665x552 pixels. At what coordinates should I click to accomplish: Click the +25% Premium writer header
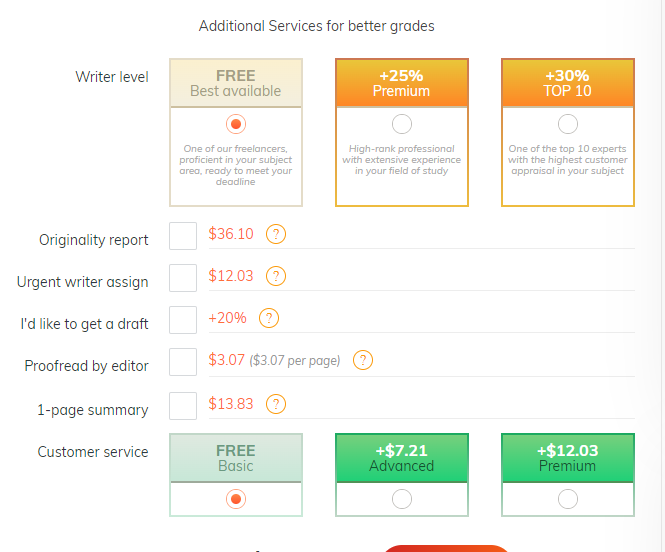tap(402, 83)
